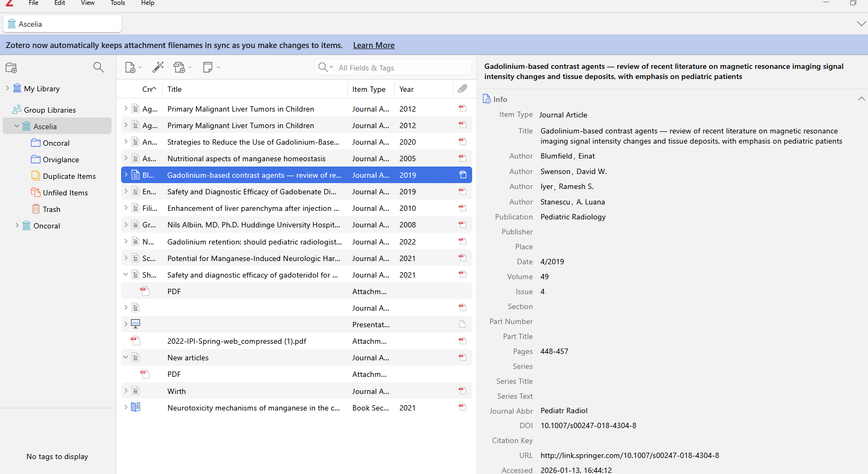Expand the Strategies to Reduce Gadolinium item

coord(126,141)
